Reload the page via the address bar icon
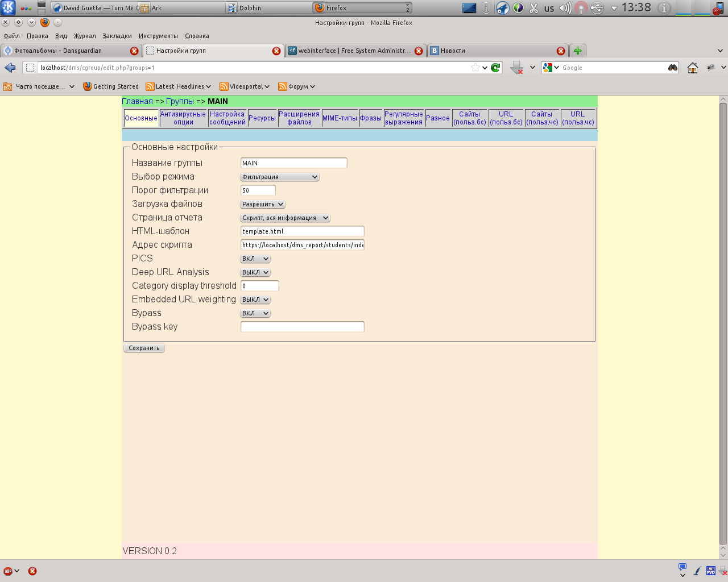 coord(494,67)
